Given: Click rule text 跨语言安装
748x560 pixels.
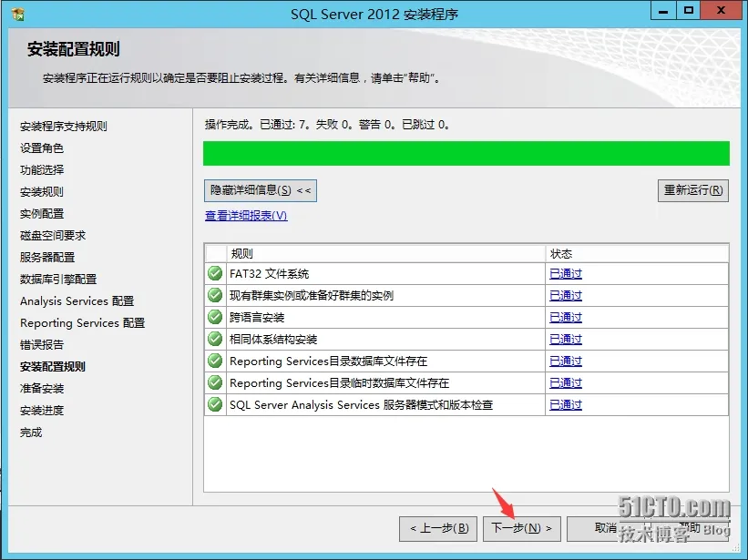Looking at the screenshot, I should click(x=257, y=318).
